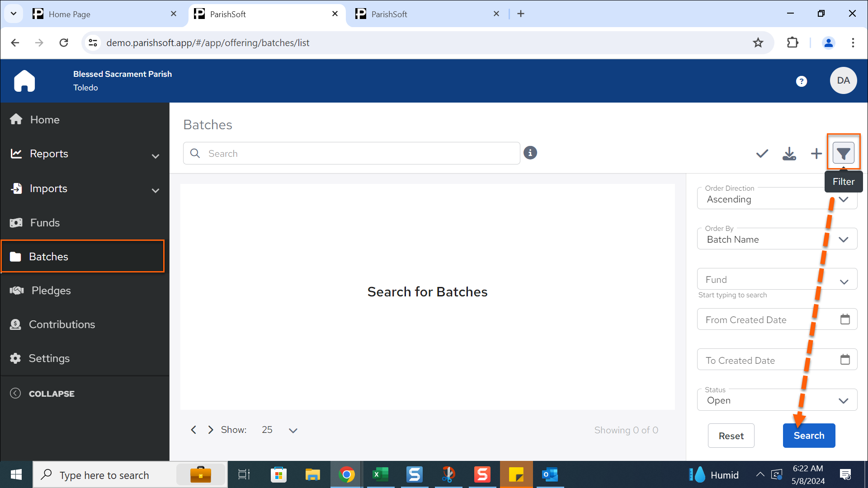The height and width of the screenshot is (488, 868).
Task: Open the DA user avatar menu
Action: tap(843, 81)
